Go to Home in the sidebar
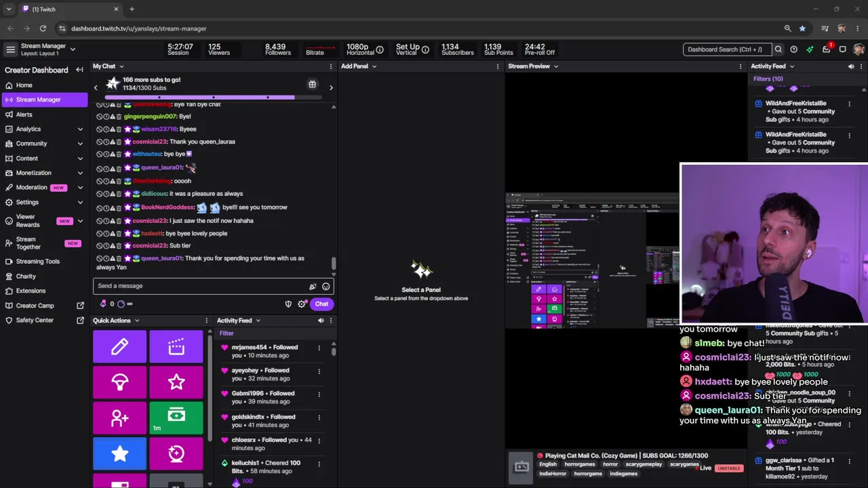 (x=44, y=85)
